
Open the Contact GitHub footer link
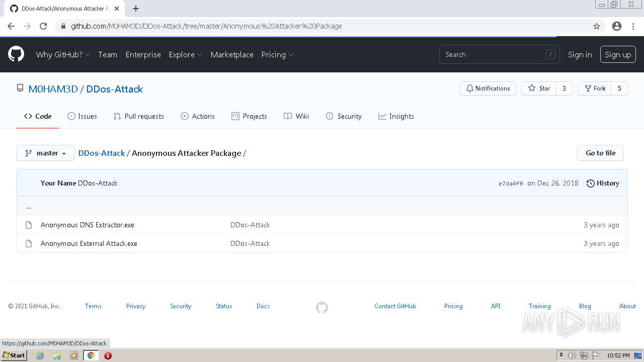point(395,306)
